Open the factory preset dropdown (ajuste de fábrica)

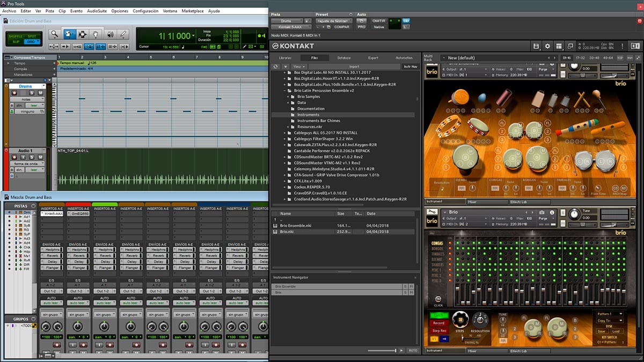[x=333, y=21]
